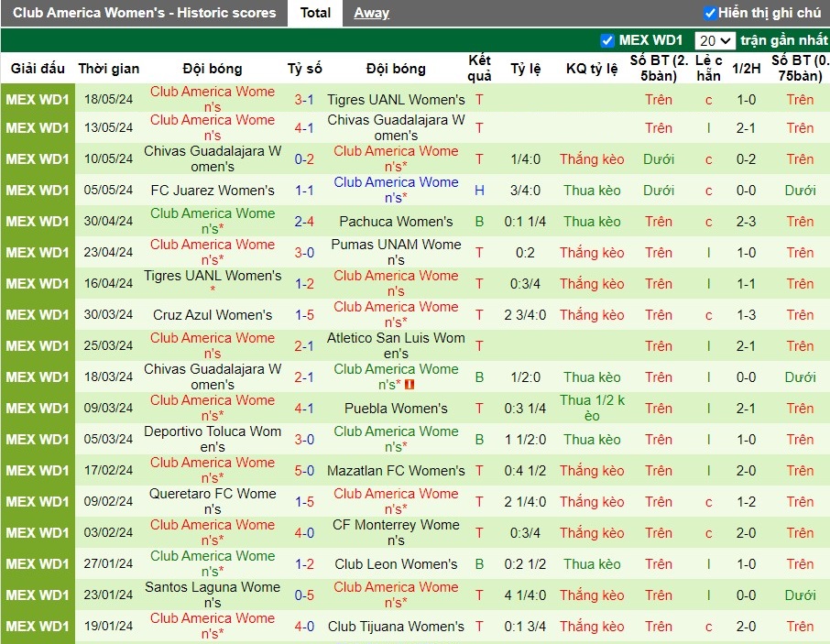830x644 pixels.
Task: Click the red card icon in the 18/03/24 row
Action: click(410, 385)
